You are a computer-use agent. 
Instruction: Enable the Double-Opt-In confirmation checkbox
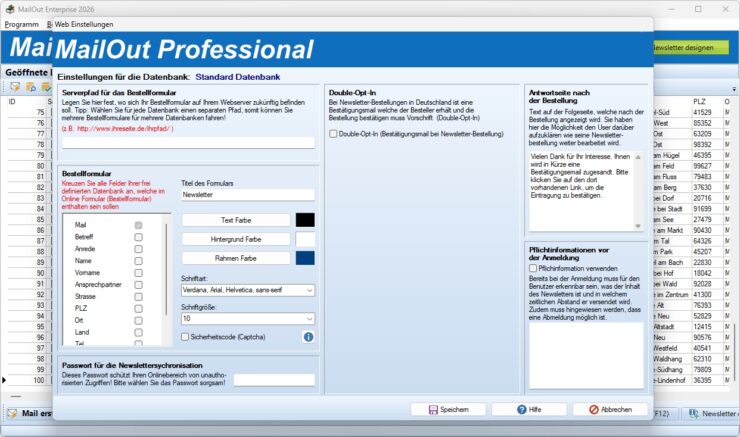pyautogui.click(x=333, y=134)
